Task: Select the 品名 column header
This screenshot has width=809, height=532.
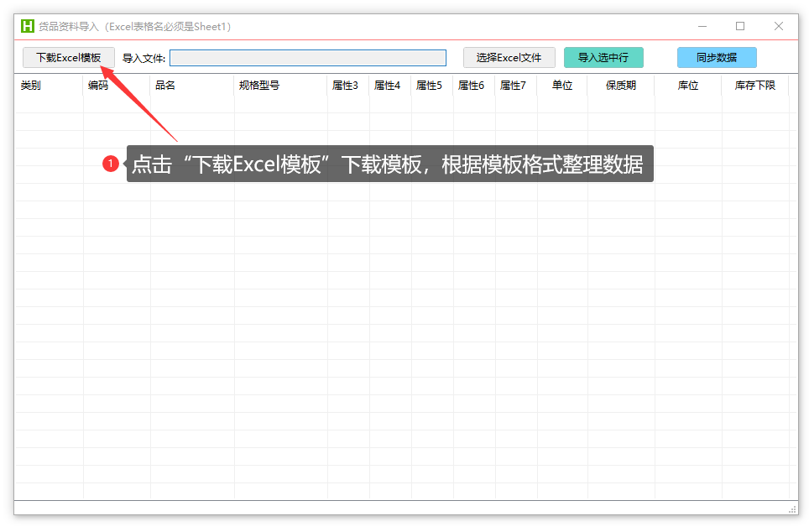Action: pyautogui.click(x=192, y=86)
